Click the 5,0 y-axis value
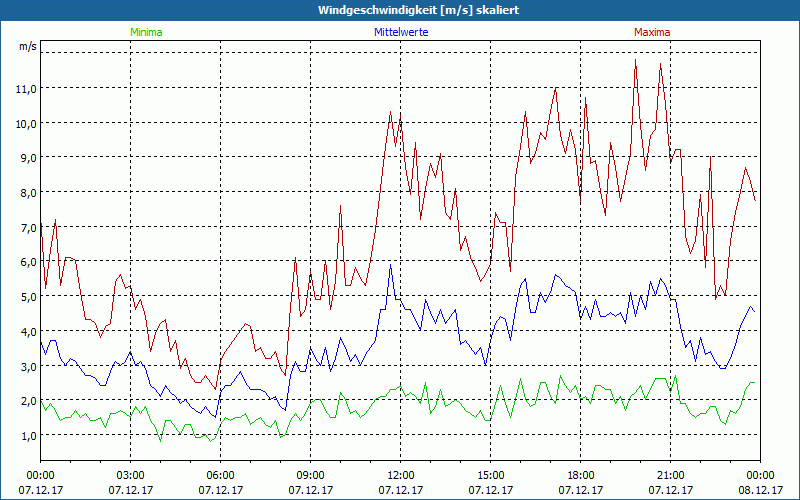 pyautogui.click(x=29, y=296)
